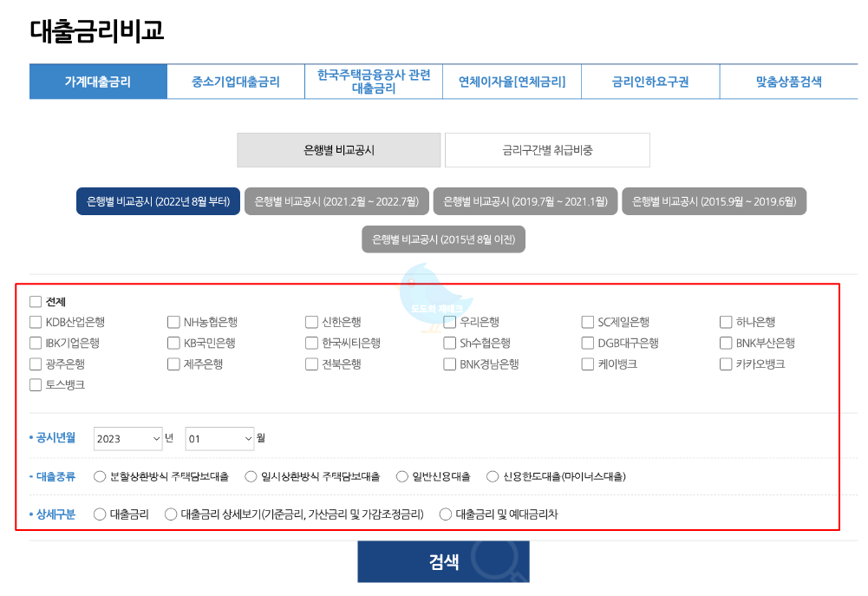Choose the 일반신용대출 loan type option
Screen dimensions: 868x596
coord(401,475)
